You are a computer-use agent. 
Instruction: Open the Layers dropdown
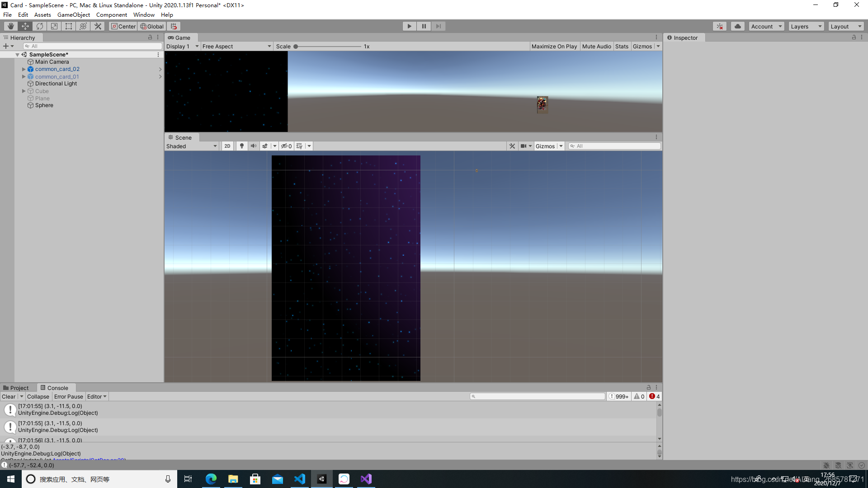pos(806,26)
